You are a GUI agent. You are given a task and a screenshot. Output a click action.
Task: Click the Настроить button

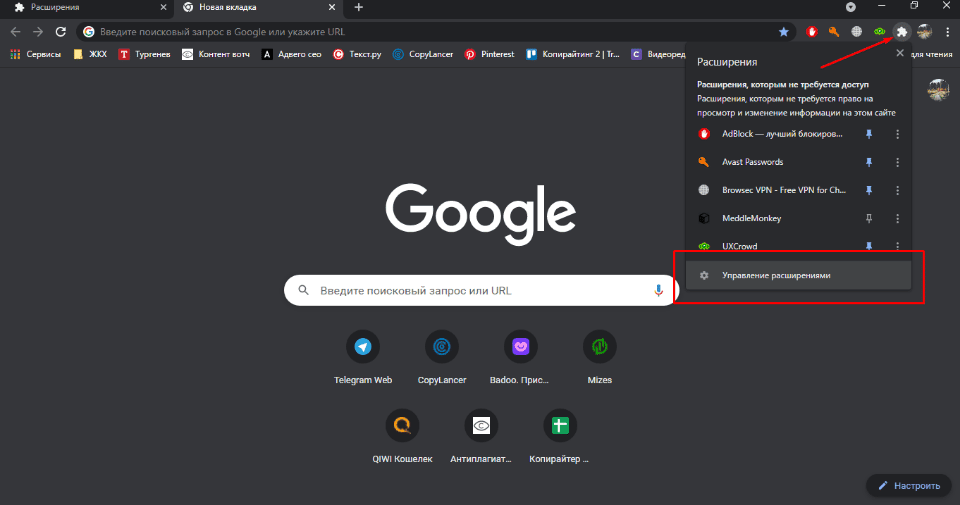(909, 486)
